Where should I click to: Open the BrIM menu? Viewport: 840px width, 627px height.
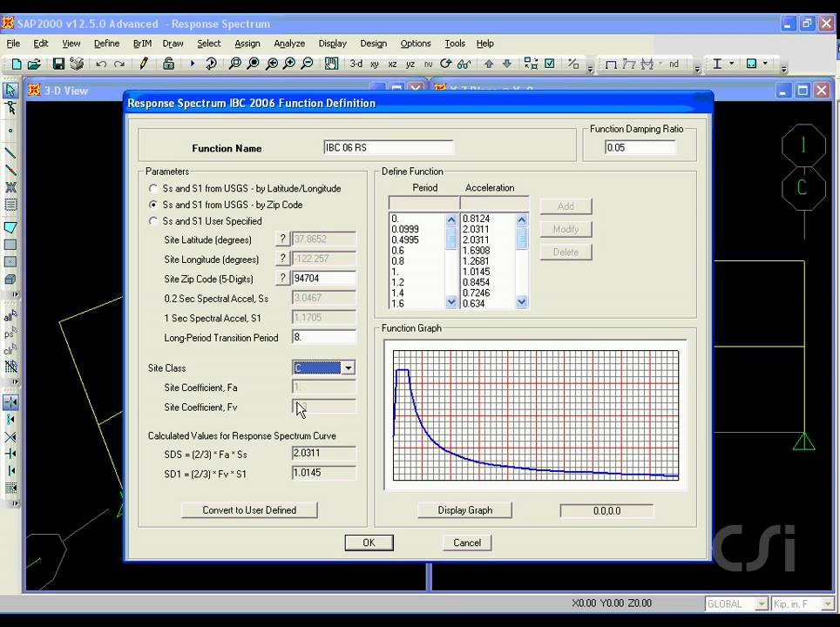[142, 44]
